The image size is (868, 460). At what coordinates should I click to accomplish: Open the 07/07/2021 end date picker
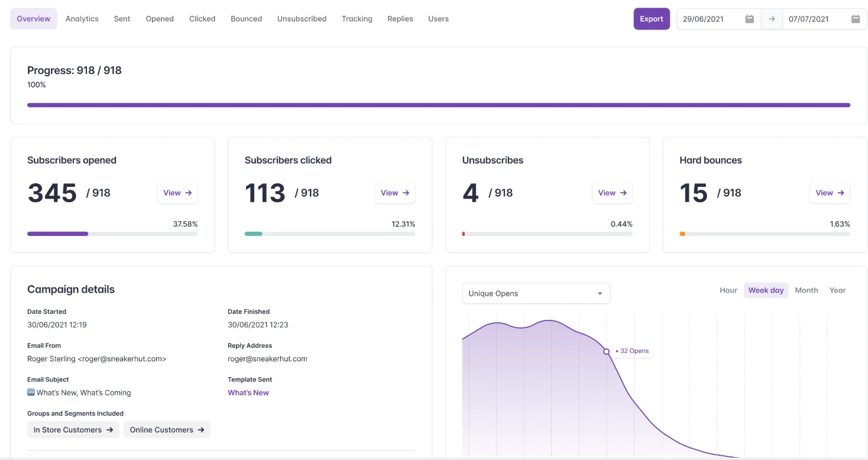tap(815, 19)
